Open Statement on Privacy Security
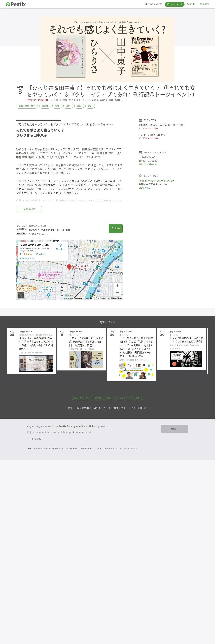 click(x=48, y=449)
